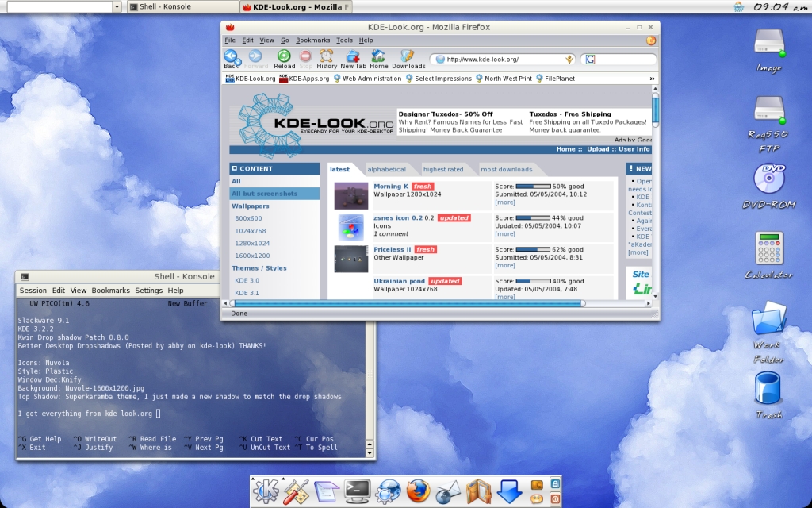Open the DVD-ROM desktop icon

click(x=769, y=186)
